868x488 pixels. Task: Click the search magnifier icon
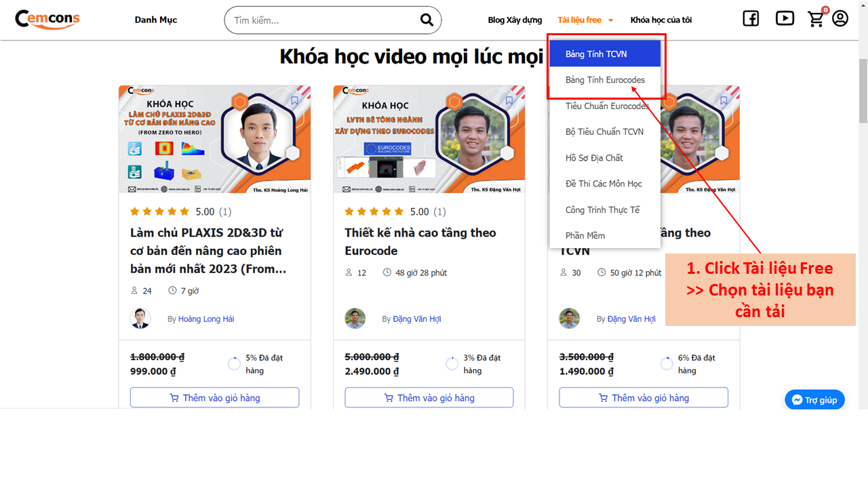pyautogui.click(x=427, y=20)
